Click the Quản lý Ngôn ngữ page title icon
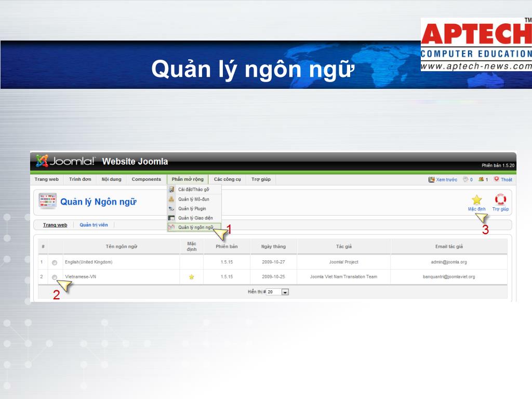Screen dimensions: 532x399 tap(47, 201)
